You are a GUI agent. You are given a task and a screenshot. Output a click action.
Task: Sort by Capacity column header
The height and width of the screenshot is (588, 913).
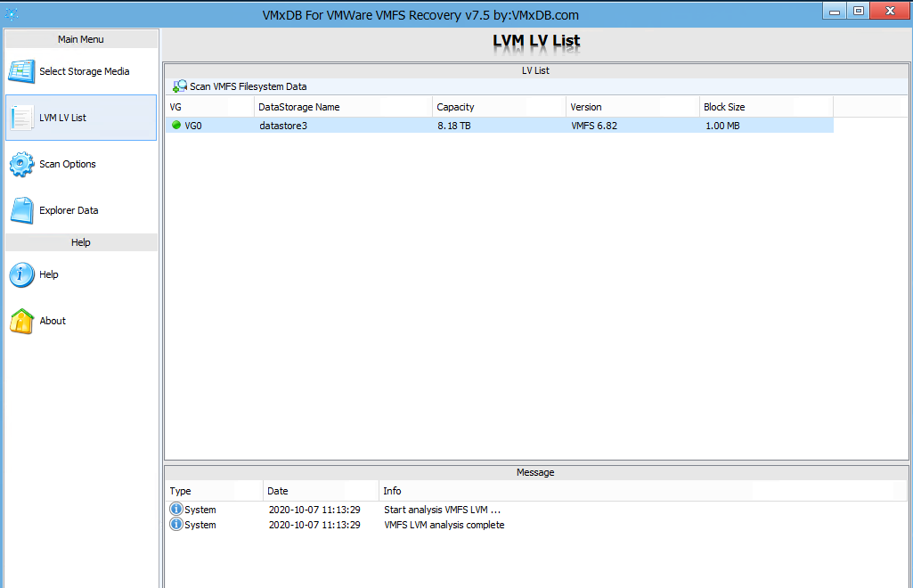click(499, 107)
